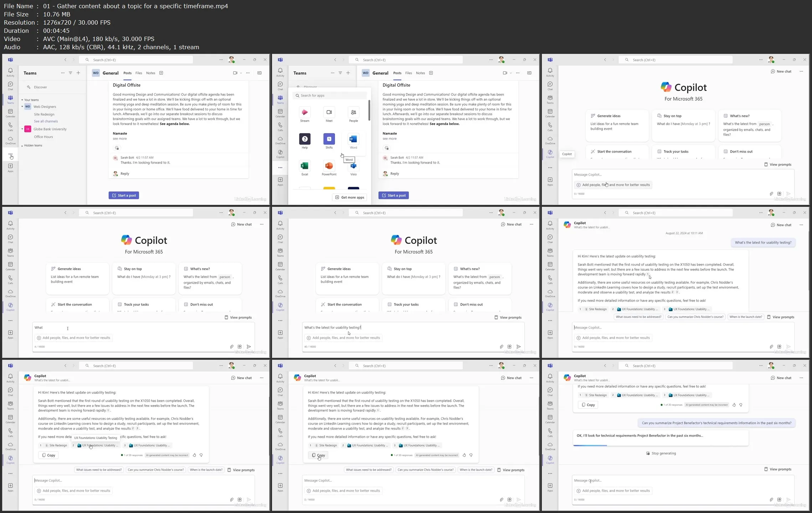
Task: Click the Search for apps input field
Action: pos(329,96)
